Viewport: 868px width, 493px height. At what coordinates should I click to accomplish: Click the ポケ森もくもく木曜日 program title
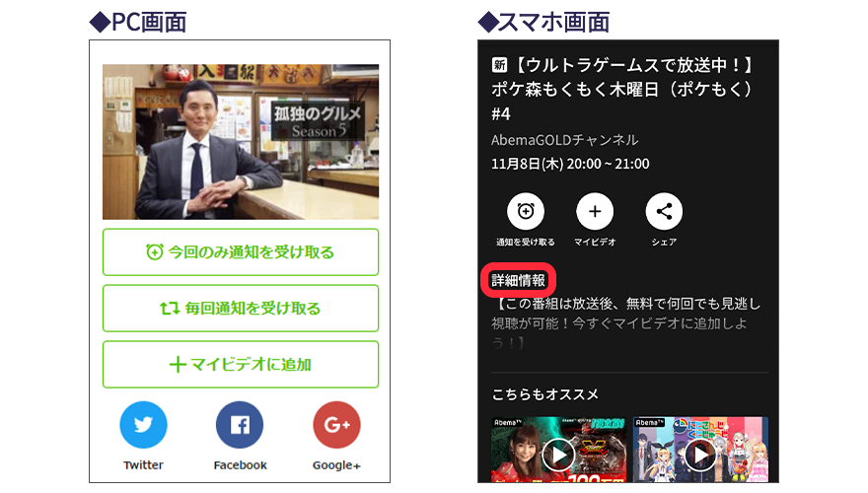point(621,89)
